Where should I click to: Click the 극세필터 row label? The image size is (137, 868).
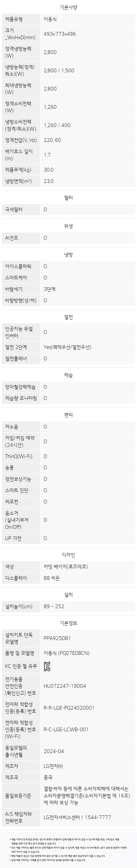pyautogui.click(x=14, y=210)
